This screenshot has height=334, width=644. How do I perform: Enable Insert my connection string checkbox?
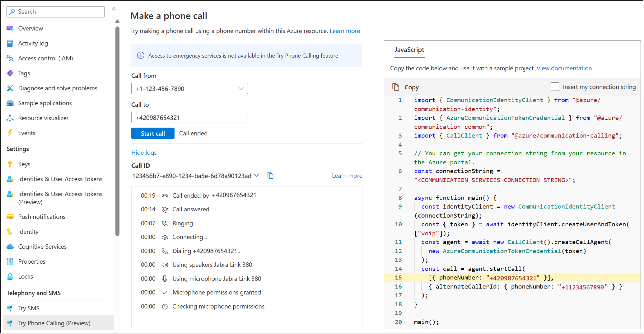coord(555,87)
